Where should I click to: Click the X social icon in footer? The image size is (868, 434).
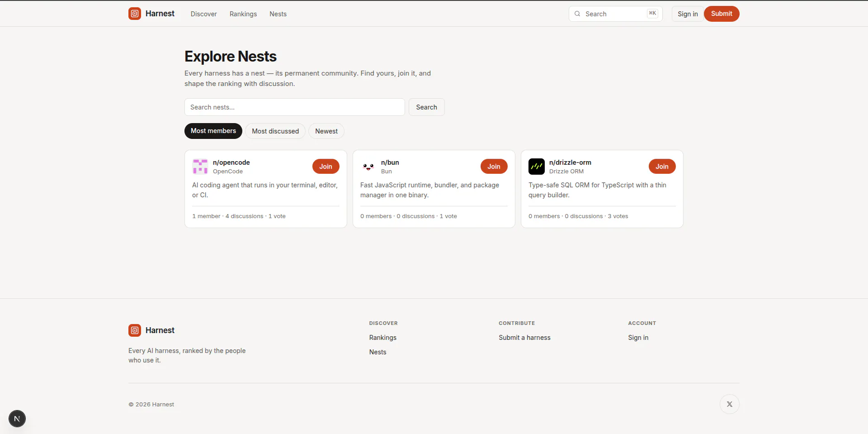pos(730,404)
